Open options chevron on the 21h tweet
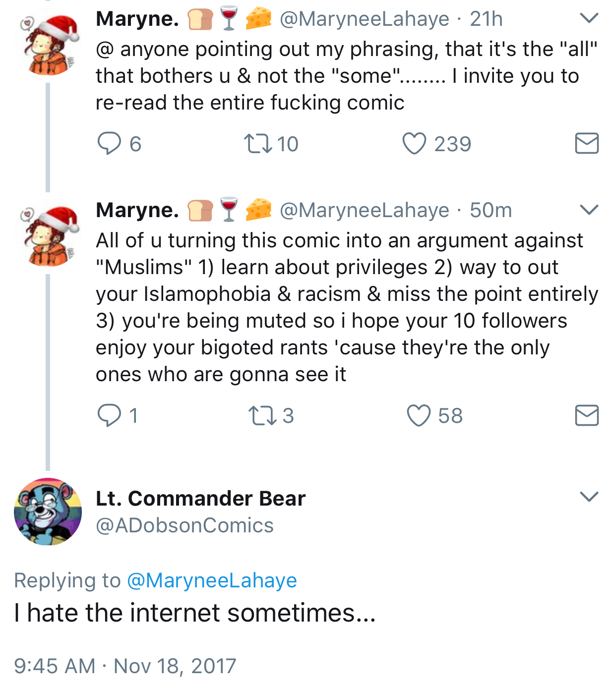The width and height of the screenshot is (616, 688). click(x=589, y=18)
